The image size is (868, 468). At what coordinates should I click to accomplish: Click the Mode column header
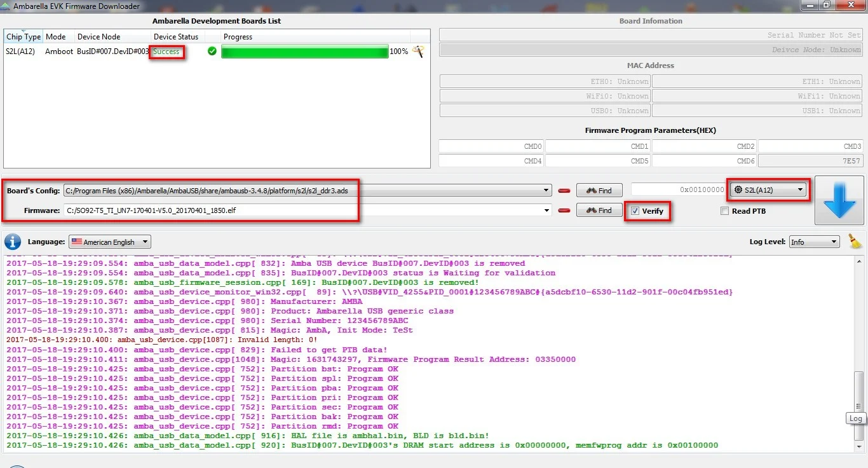[x=58, y=37]
